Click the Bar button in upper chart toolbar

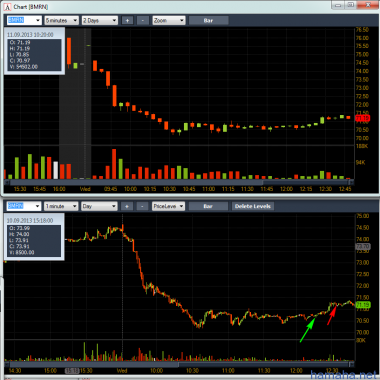pyautogui.click(x=208, y=20)
